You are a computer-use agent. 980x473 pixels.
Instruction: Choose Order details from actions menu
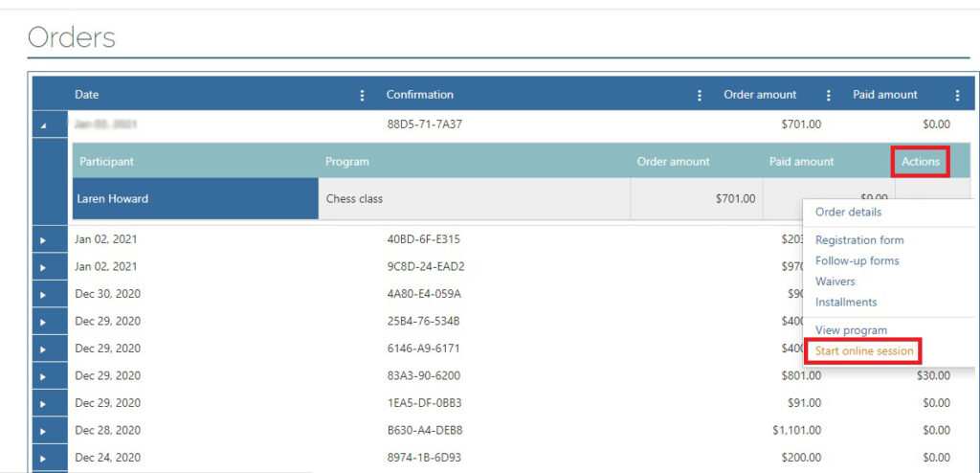pos(848,213)
